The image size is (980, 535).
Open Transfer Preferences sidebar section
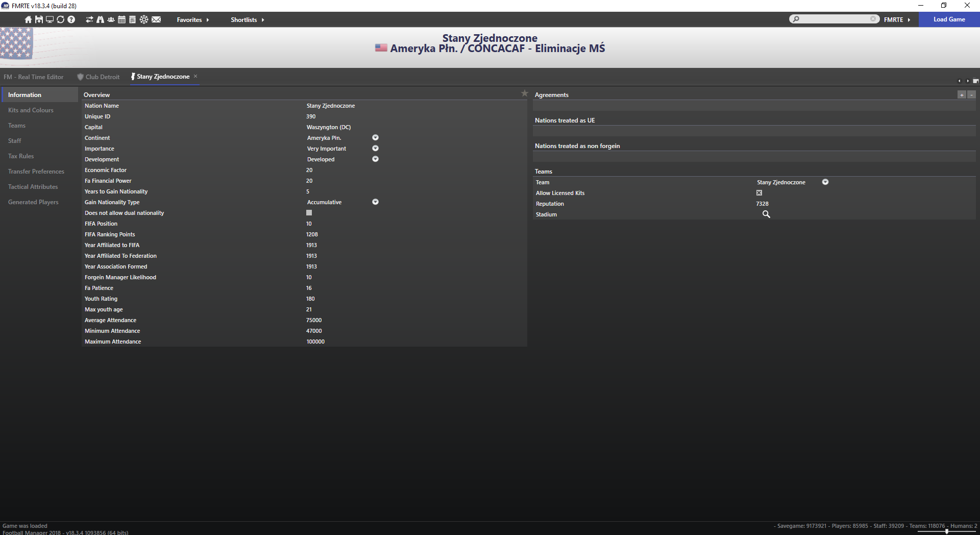pos(36,172)
